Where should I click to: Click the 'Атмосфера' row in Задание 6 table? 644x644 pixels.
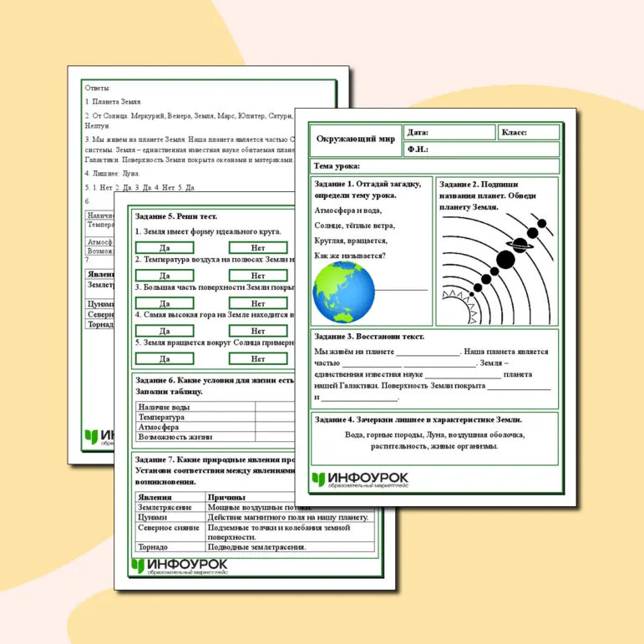(216, 427)
